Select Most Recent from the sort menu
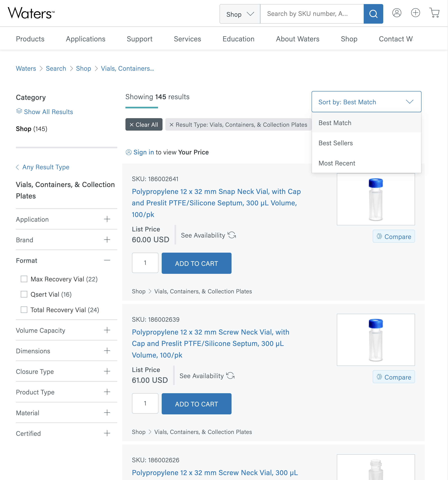 pos(337,163)
